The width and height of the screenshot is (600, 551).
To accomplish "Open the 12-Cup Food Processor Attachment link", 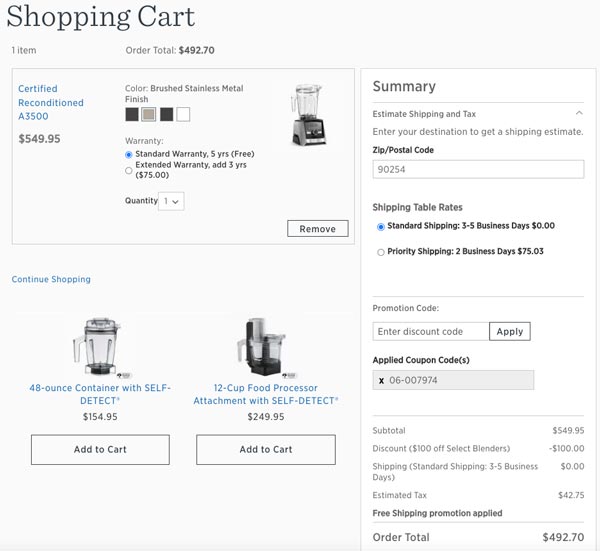I will [266, 394].
